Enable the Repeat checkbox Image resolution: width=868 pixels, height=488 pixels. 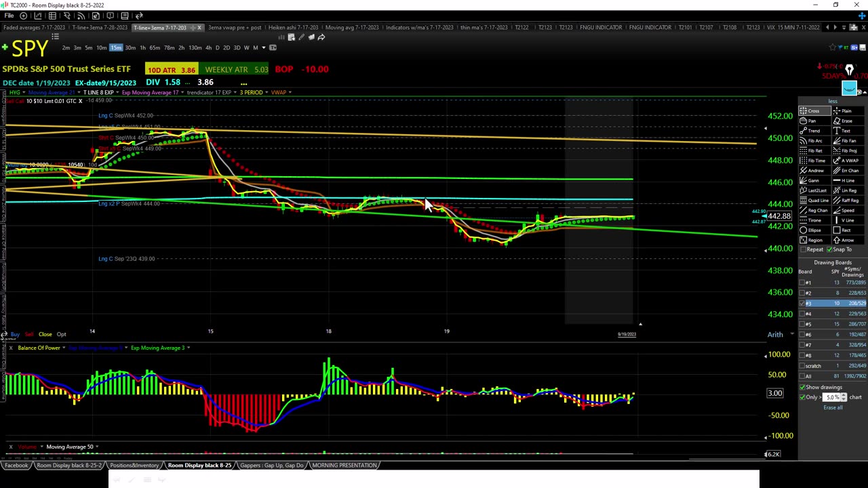tap(803, 249)
